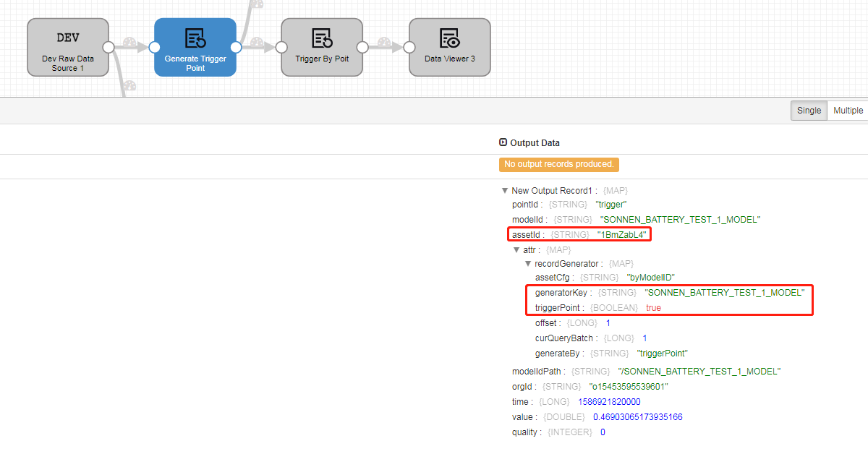Click input port of Data Viewer 3 node
This screenshot has width=868, height=454.
click(x=409, y=47)
